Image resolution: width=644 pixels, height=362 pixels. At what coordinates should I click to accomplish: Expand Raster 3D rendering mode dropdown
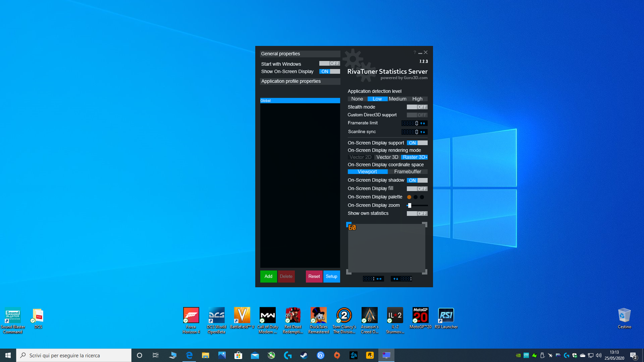point(426,157)
